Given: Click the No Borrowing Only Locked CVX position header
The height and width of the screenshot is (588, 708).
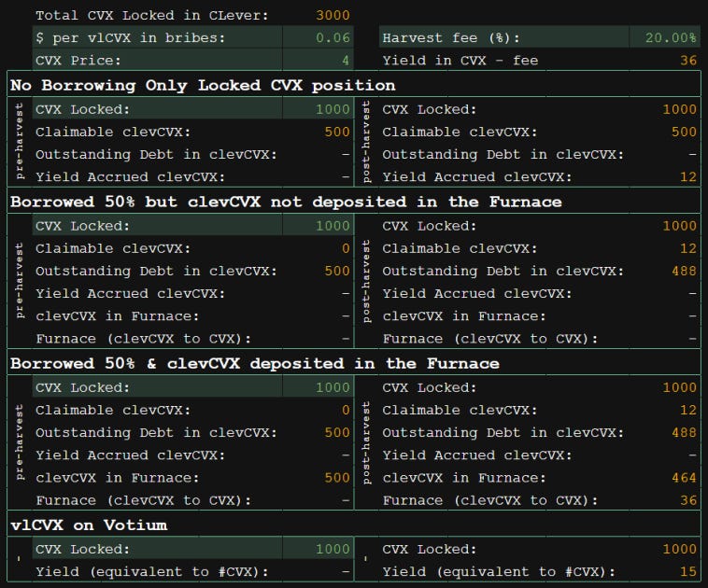Looking at the screenshot, I should (203, 85).
